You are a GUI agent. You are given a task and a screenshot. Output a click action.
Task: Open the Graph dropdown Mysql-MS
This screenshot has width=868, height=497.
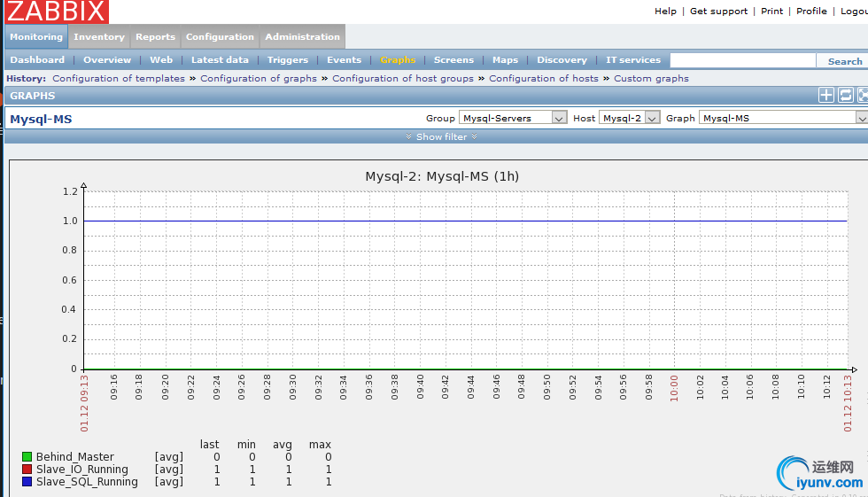coord(783,118)
